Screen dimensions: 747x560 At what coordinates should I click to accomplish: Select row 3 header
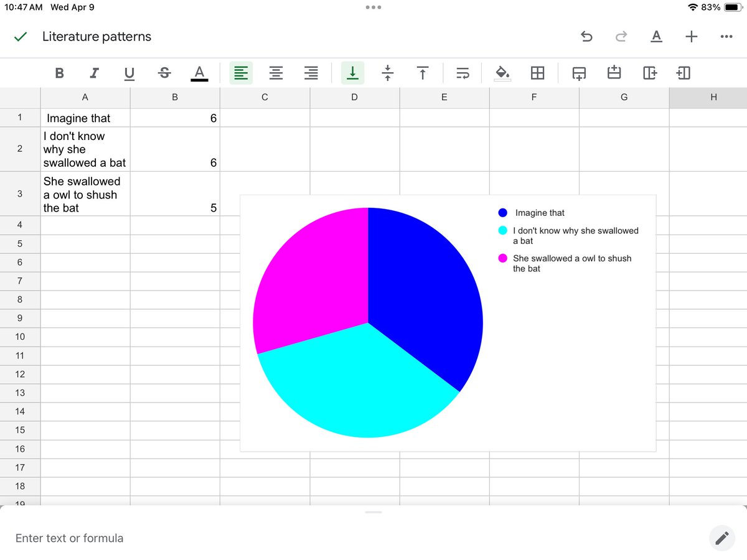[x=20, y=194]
